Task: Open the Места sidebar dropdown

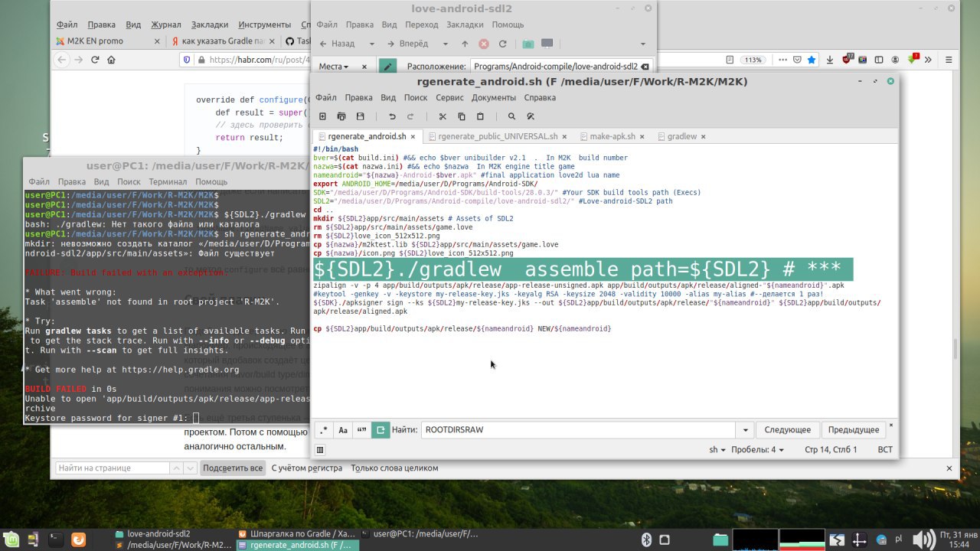Action: [333, 67]
